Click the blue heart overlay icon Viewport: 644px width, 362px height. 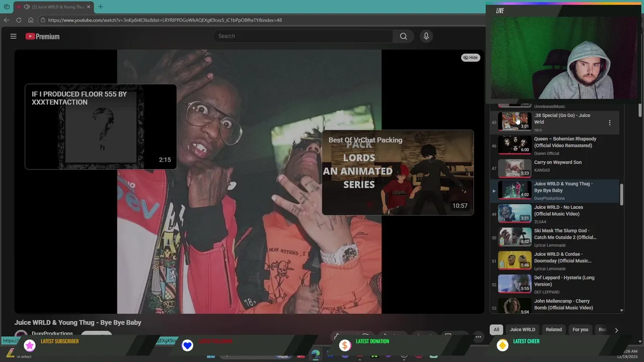tap(187, 345)
